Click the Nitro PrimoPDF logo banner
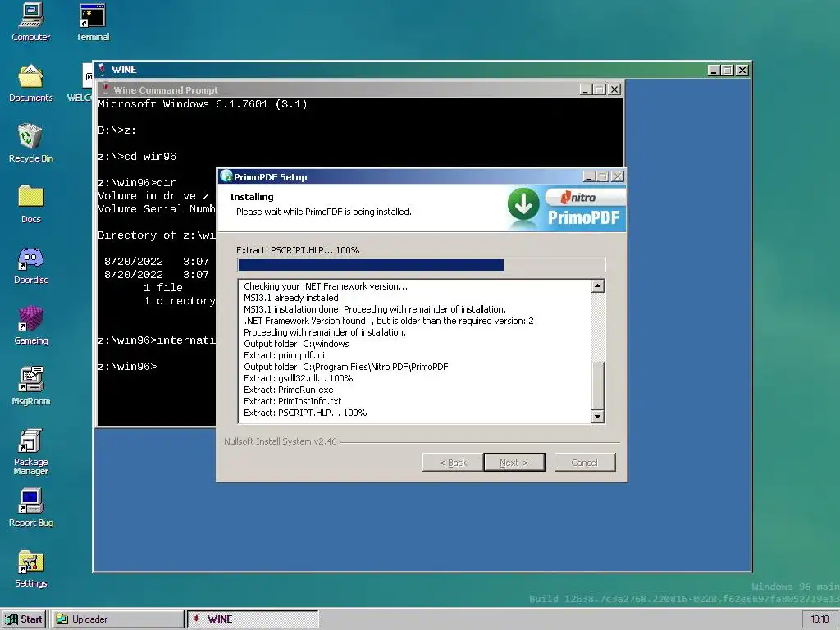Screen dimensions: 840x630 coord(584,208)
